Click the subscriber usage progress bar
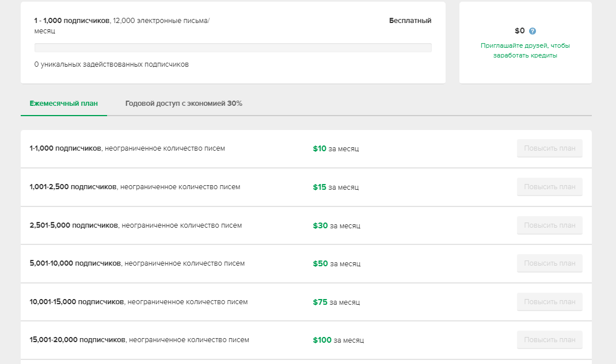The image size is (616, 364). tap(233, 48)
